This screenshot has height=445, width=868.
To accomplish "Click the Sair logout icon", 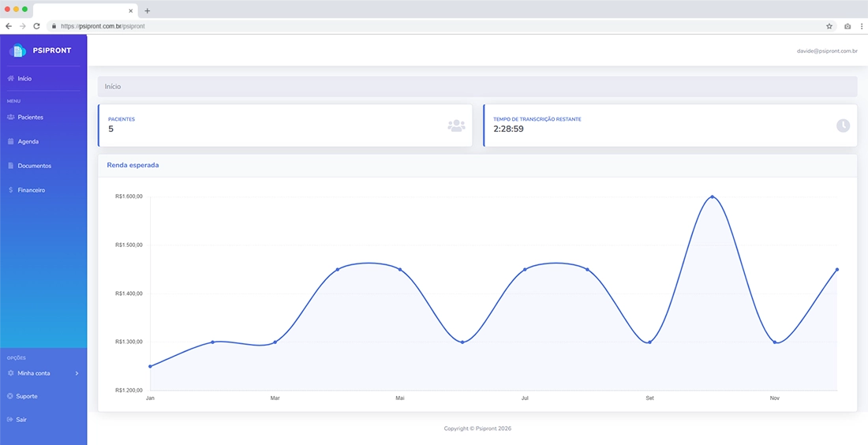I will [10, 420].
